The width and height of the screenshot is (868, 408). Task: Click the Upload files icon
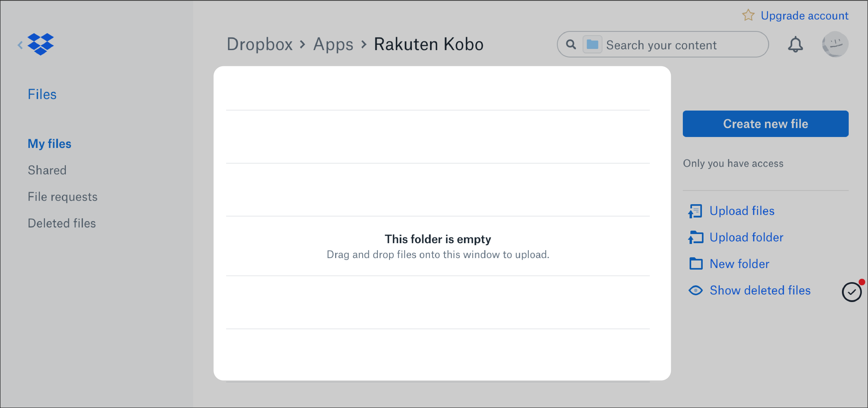pos(695,211)
